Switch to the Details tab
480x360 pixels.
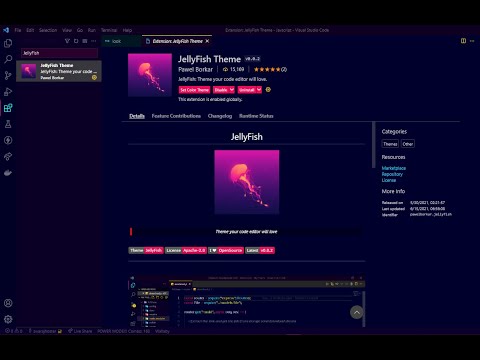click(137, 116)
